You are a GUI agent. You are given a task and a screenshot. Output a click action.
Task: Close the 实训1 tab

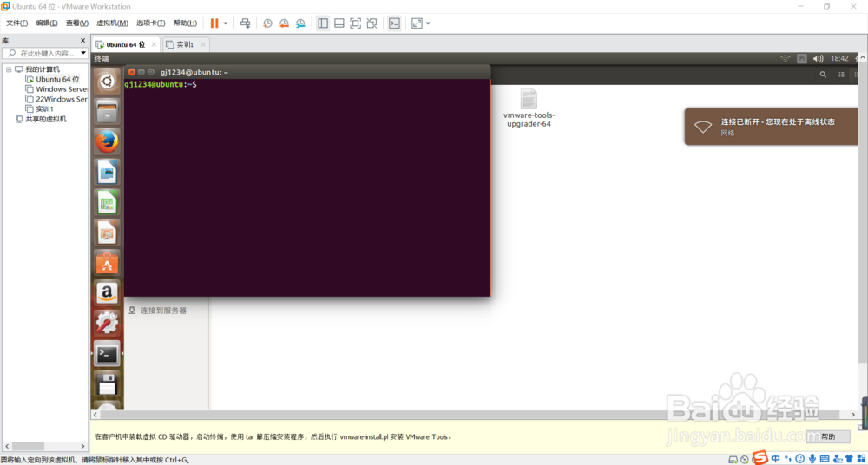coord(203,44)
